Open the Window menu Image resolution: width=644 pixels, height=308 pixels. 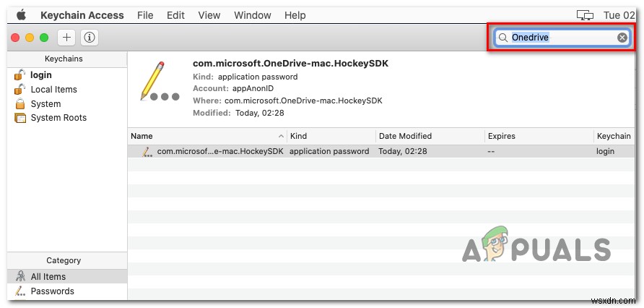(253, 15)
